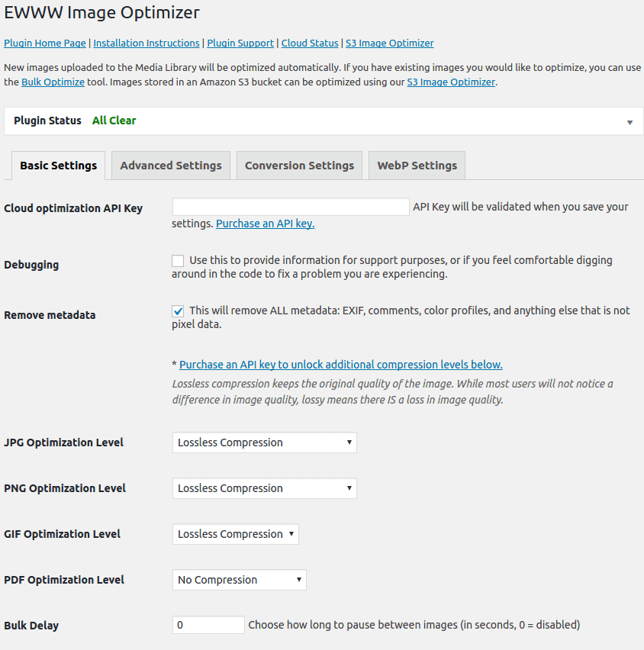Select the Basic Settings tab
The width and height of the screenshot is (644, 650).
click(x=58, y=165)
